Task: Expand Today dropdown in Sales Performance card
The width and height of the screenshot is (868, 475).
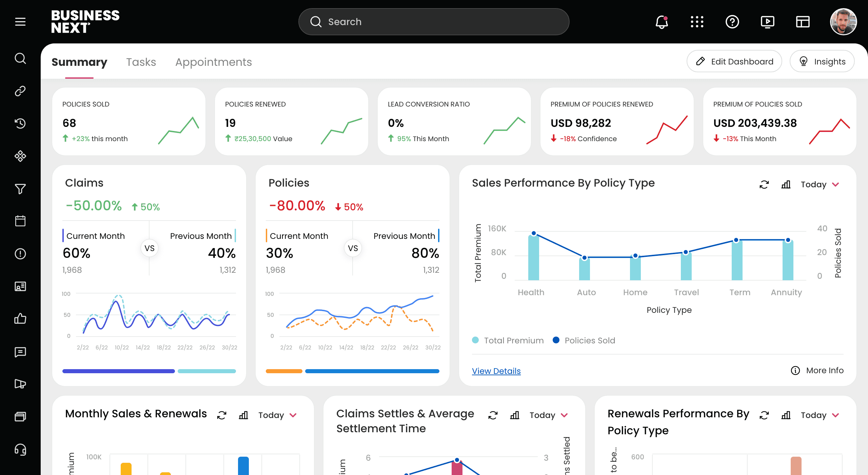Action: [x=820, y=185]
